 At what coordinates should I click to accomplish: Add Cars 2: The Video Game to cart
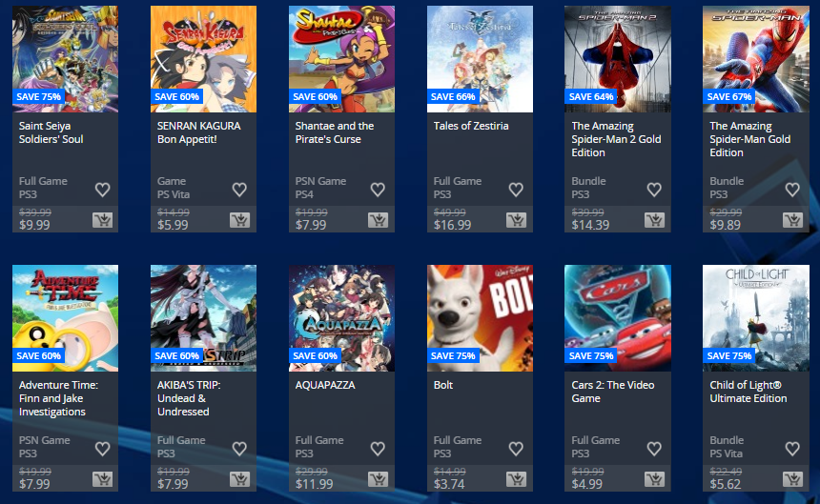click(x=654, y=479)
